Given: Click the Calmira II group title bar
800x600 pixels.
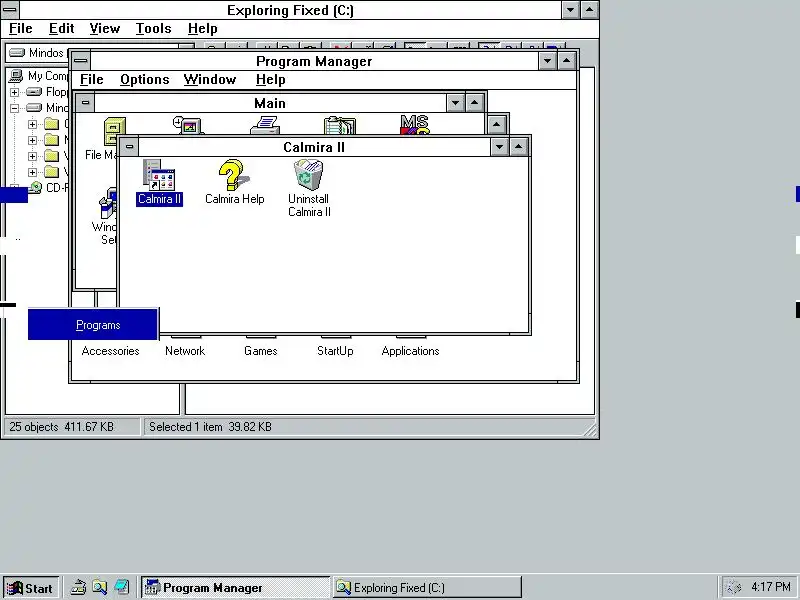Looking at the screenshot, I should coord(314,147).
